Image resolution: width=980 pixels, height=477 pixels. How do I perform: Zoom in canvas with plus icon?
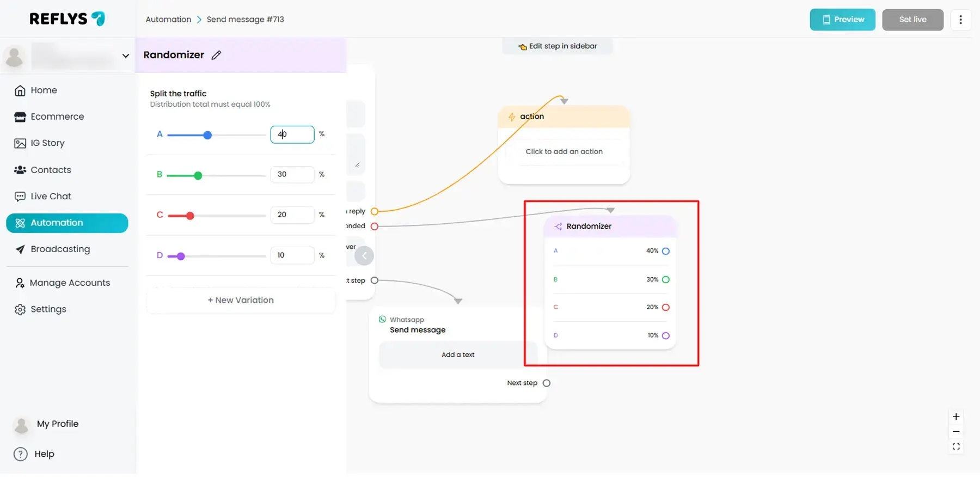pyautogui.click(x=956, y=417)
